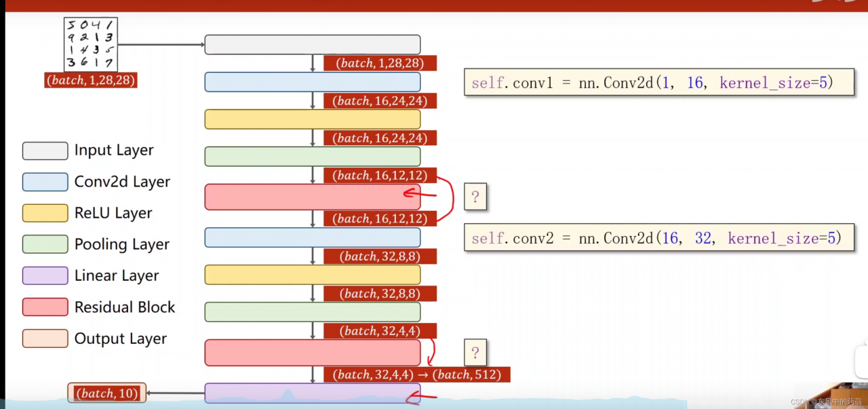Select the purple Linear Layer legend swatch
This screenshot has height=409, width=868.
(45, 275)
